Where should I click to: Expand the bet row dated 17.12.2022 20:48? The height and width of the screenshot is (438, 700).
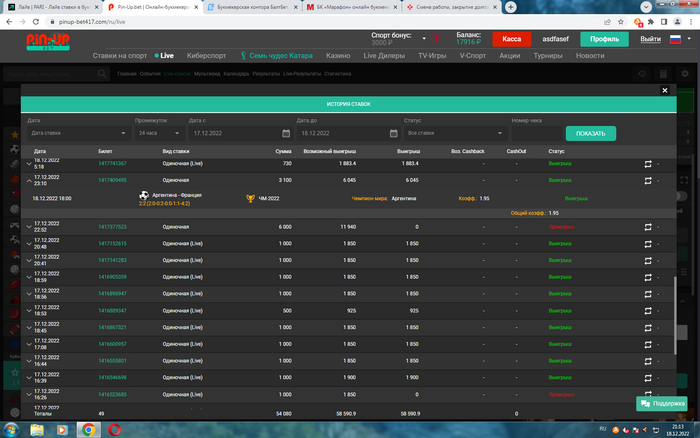pos(29,244)
